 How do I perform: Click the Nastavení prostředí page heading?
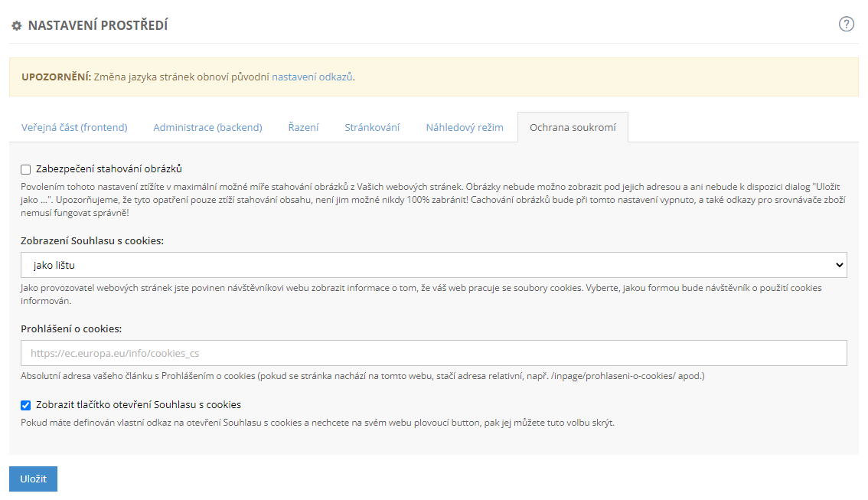point(98,26)
